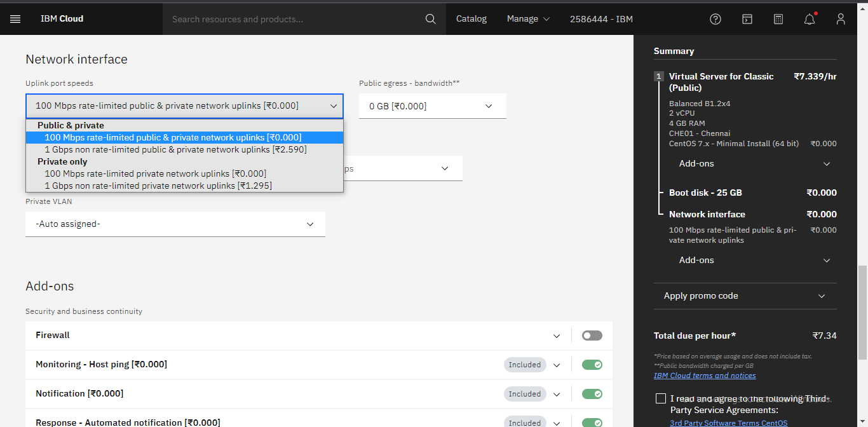
Task: Open IBM Cloud terms and notices link
Action: pos(705,375)
